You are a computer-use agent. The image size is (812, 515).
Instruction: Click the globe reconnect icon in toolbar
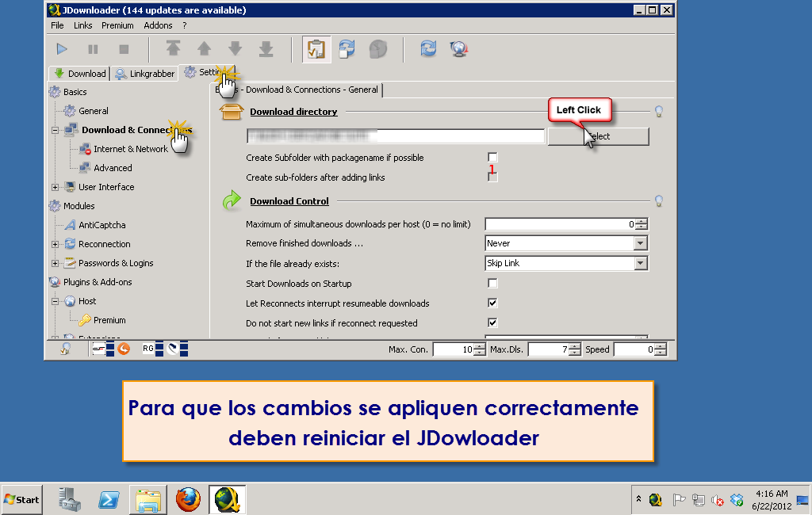(x=458, y=49)
